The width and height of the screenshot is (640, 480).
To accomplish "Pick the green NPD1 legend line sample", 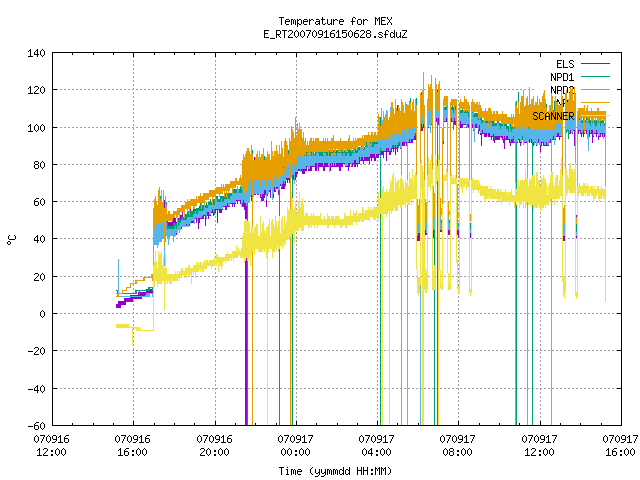I will (x=595, y=76).
